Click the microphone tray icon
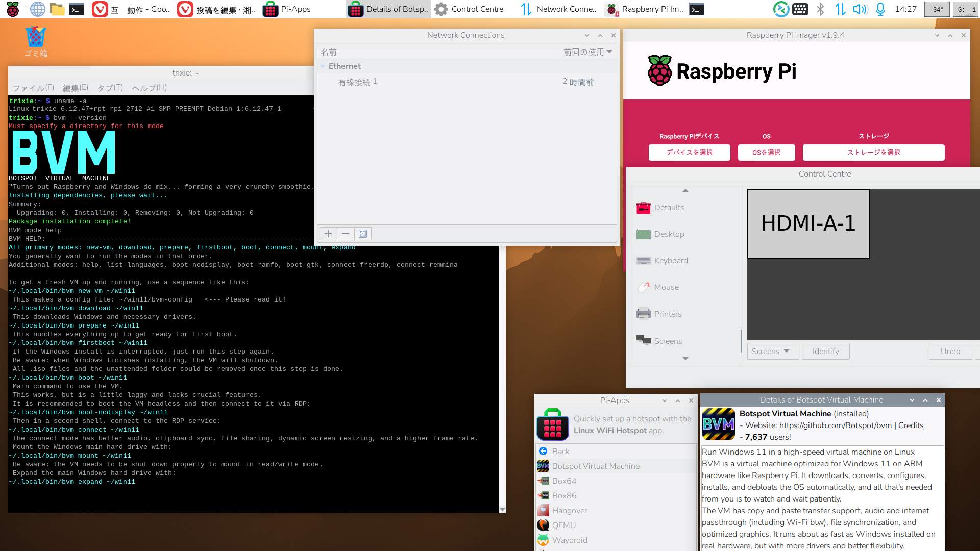980x551 pixels. point(880,9)
